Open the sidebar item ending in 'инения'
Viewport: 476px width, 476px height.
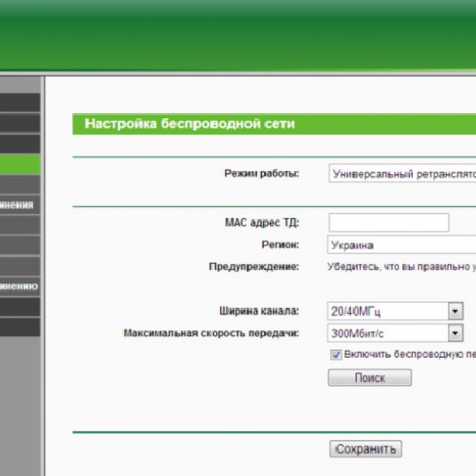[x=20, y=205]
